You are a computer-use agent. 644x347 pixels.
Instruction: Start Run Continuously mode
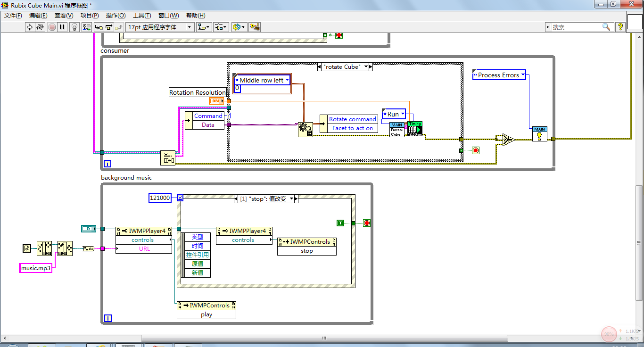[x=40, y=27]
